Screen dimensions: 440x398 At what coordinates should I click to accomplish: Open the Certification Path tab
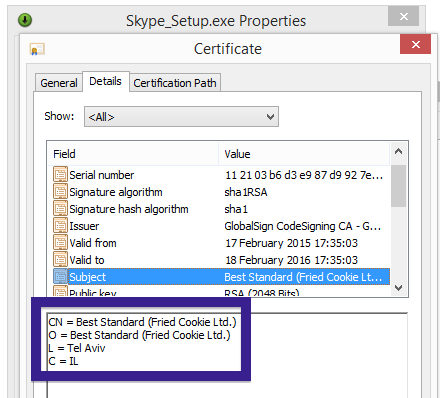point(175,83)
